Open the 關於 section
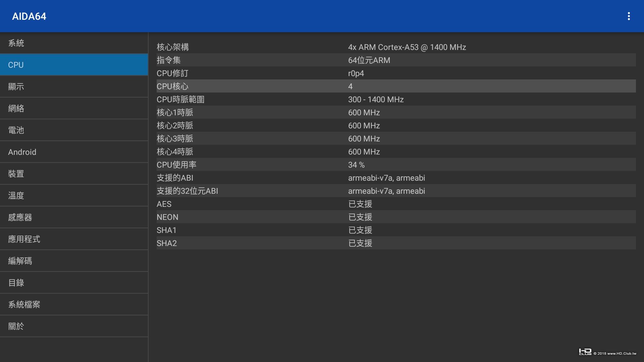 click(74, 326)
